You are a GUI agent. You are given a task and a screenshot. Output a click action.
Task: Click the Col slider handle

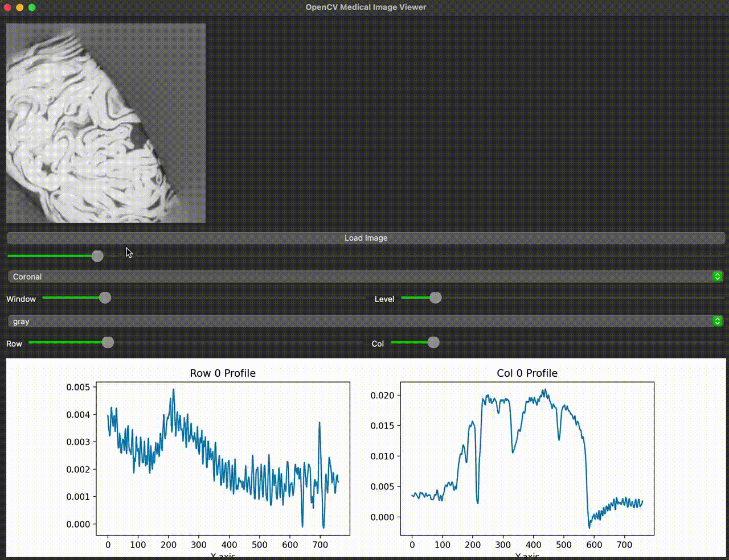(433, 343)
